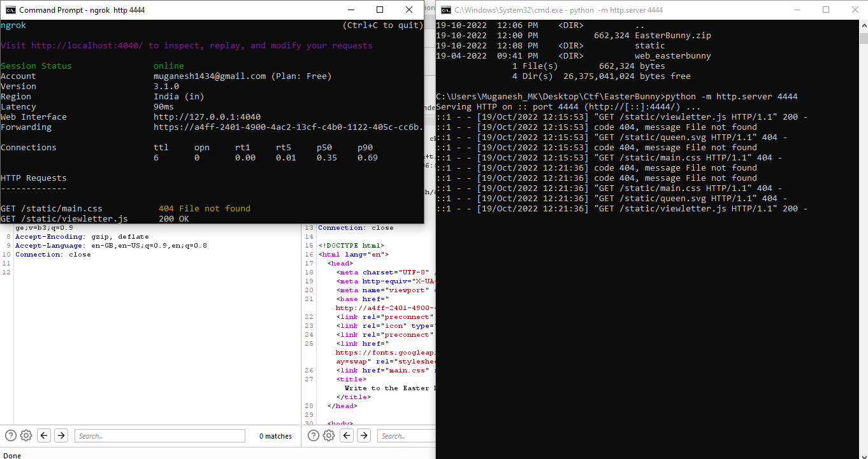This screenshot has height=459, width=868.
Task: Maximize the python http.server cmd window
Action: [826, 10]
